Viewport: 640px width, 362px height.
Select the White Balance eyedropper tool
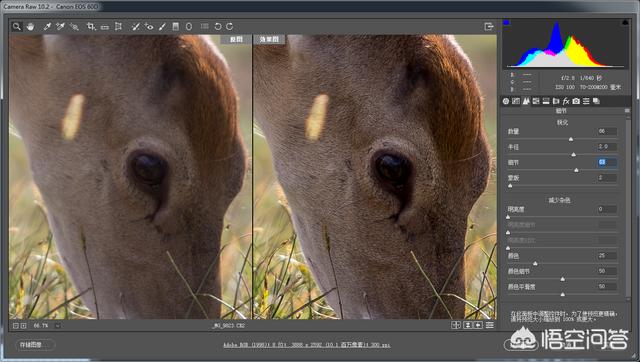[x=47, y=27]
